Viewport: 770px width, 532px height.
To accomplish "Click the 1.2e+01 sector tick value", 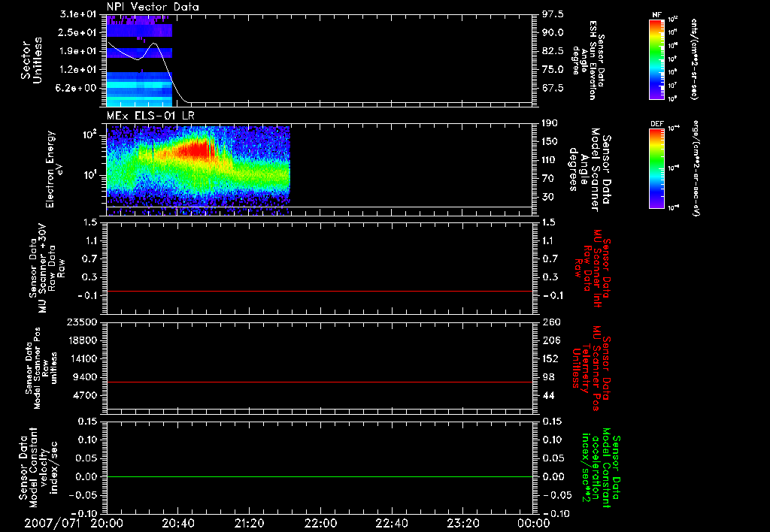I will point(77,69).
